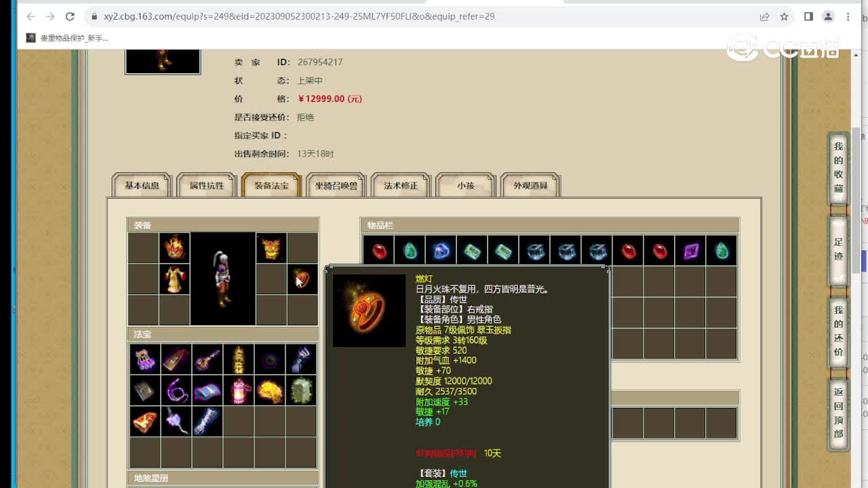Viewport: 868px width, 488px height.
Task: Select the blue-purple scroll treasure icon
Action: [x=207, y=390]
